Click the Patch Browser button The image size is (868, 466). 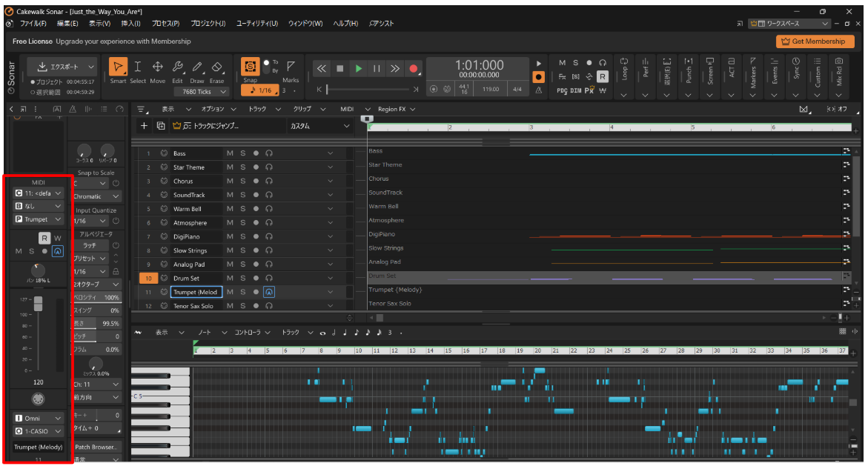pos(96,447)
